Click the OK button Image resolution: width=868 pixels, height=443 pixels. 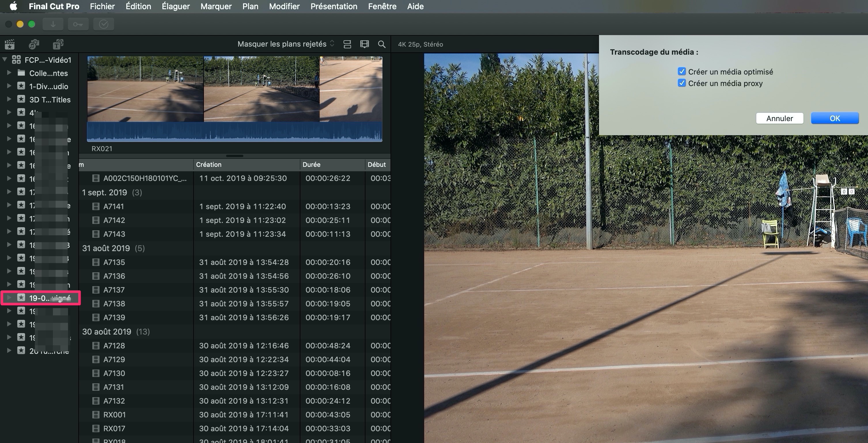coord(835,119)
